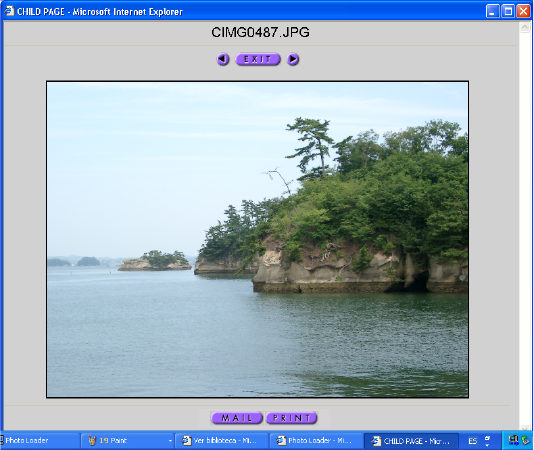Click the scrollbar down arrow
This screenshot has height=450, width=534.
524,428
